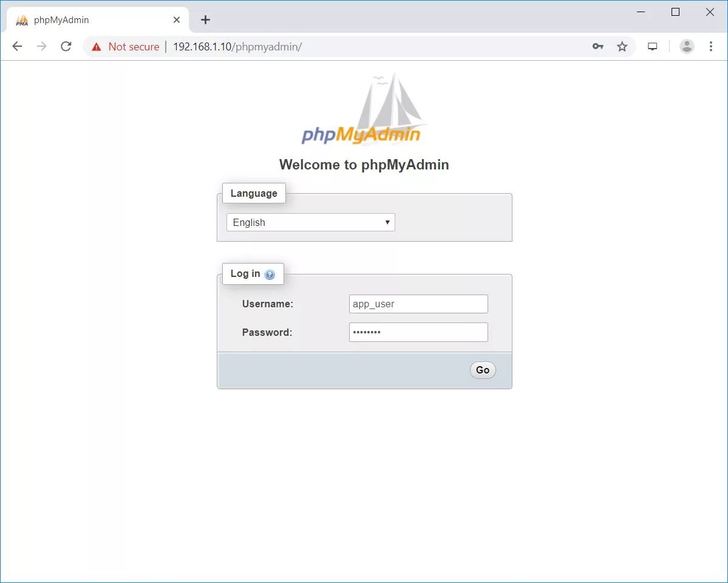Click 'Welcome to phpMyAdmin' heading
Viewport: 728px width, 583px height.
(x=364, y=165)
